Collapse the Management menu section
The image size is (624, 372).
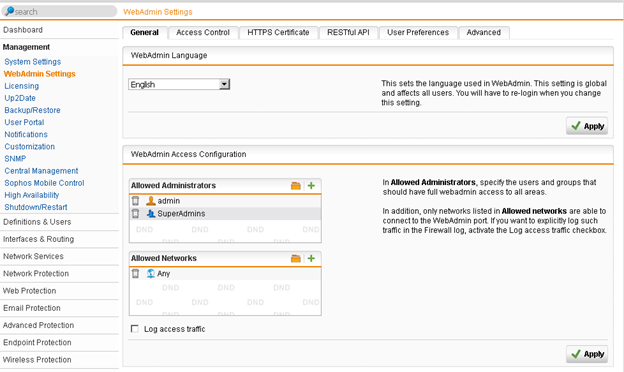[x=26, y=47]
